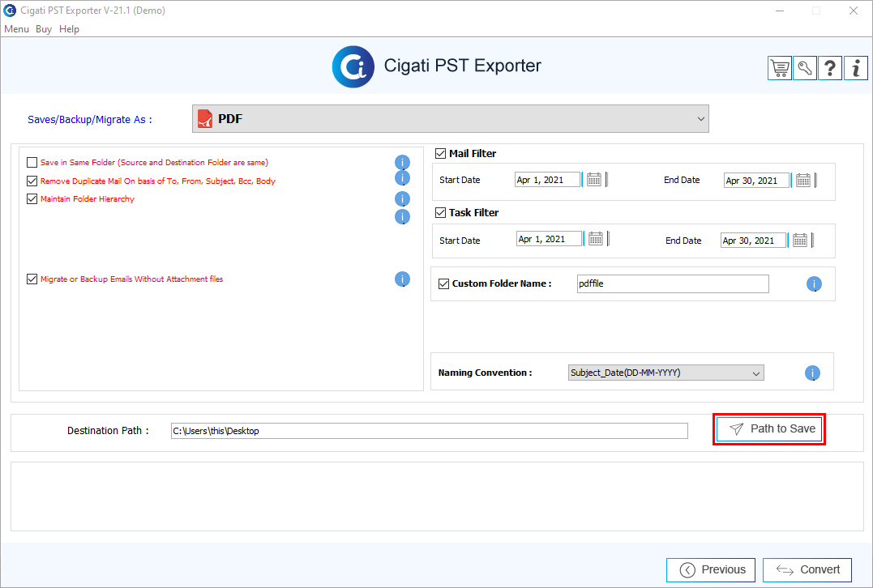Screen dimensions: 873x588
Task: Click info icon for Custom Folder Name
Action: tap(814, 284)
